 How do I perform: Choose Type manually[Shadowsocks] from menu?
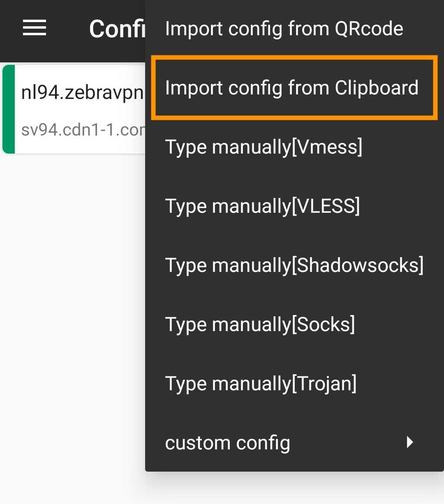click(294, 265)
